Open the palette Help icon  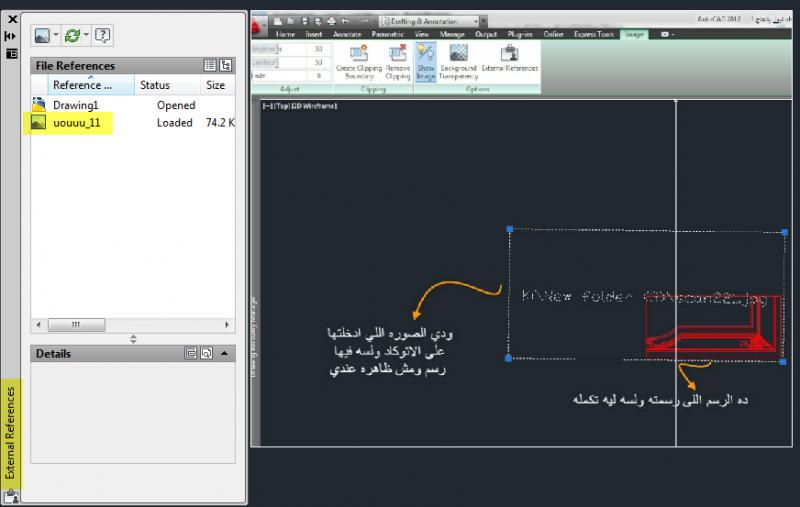[103, 35]
